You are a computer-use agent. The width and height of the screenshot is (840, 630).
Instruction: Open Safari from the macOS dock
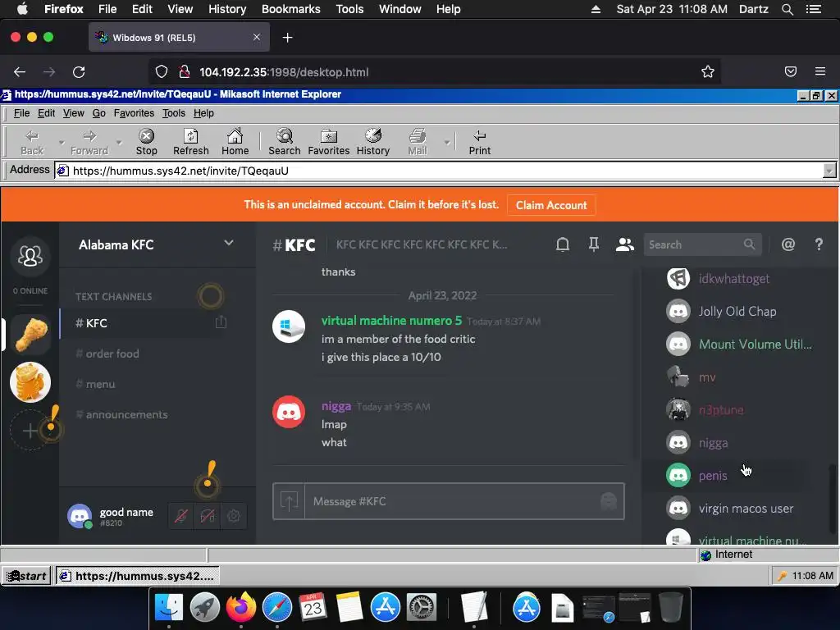(x=277, y=608)
